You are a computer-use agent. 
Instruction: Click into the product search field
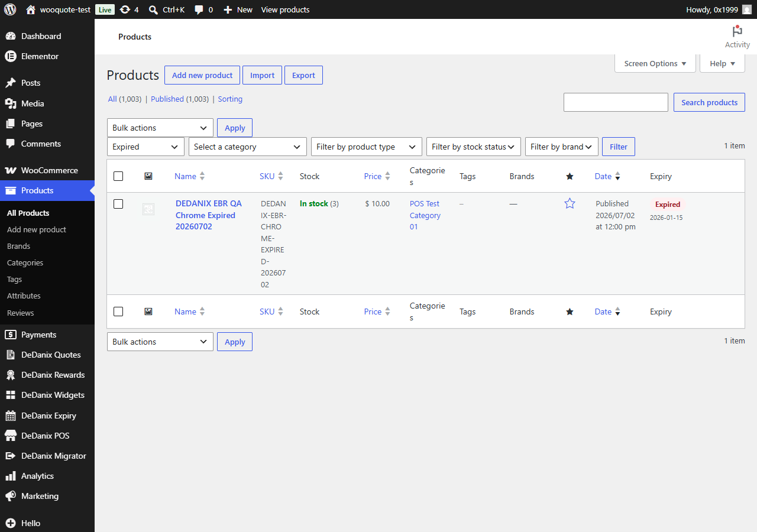click(x=616, y=102)
